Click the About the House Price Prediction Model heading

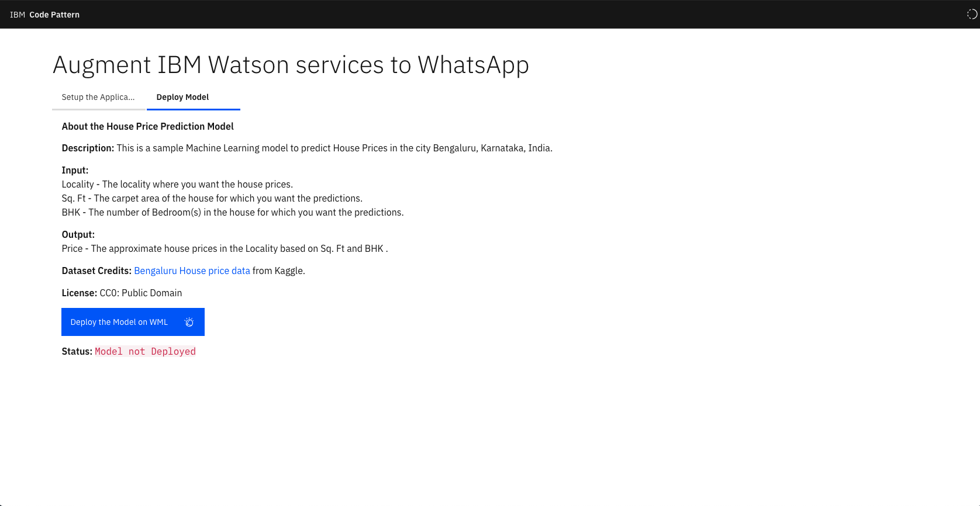147,126
